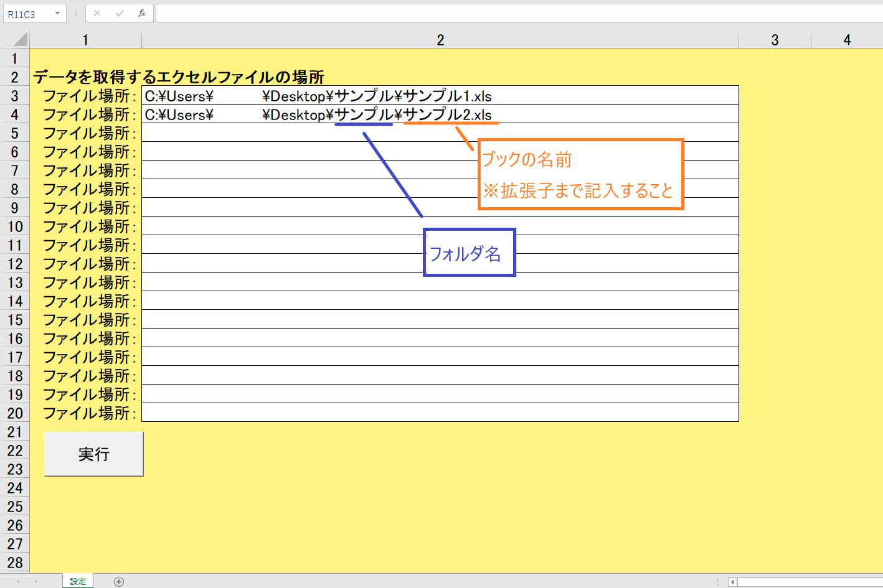Add a new sheet with plus icon

[119, 582]
